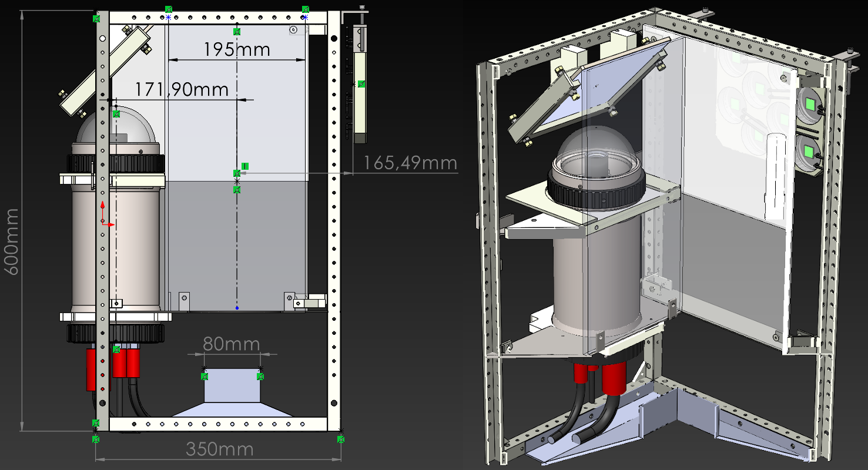Screen dimensions: 868x470
Task: Click the green relation marker under the 80mm right arrow
Action: coord(260,377)
